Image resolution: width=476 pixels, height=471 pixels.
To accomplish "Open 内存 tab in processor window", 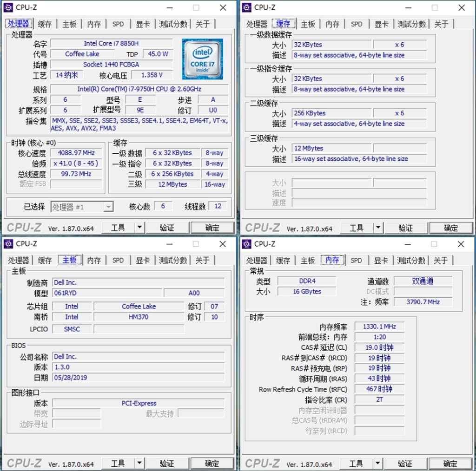I will (94, 24).
